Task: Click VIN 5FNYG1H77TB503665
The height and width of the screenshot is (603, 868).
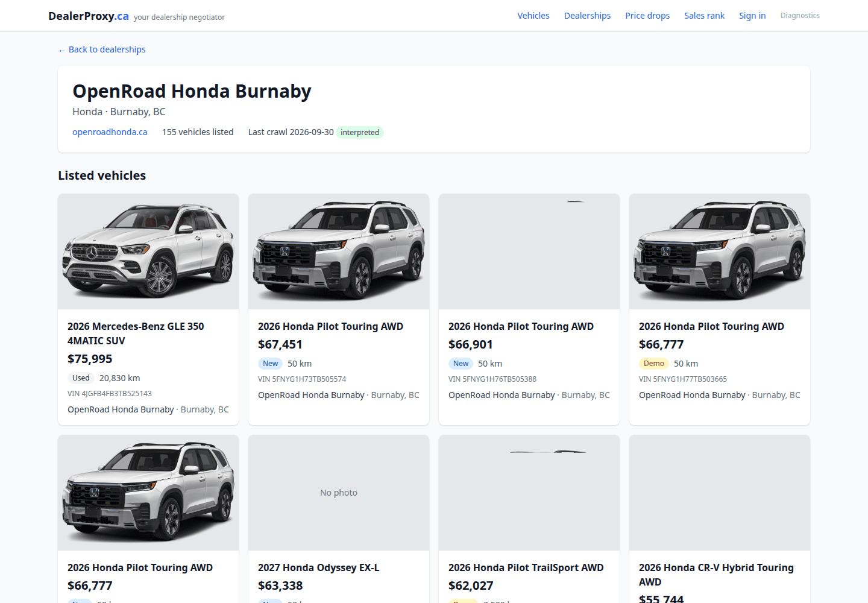Action: pos(683,379)
